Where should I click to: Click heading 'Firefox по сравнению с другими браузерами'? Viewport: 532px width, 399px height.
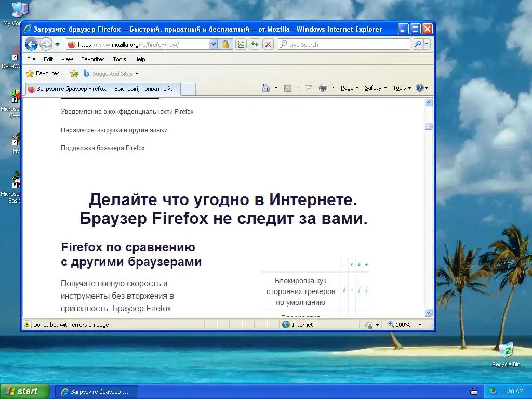click(131, 255)
